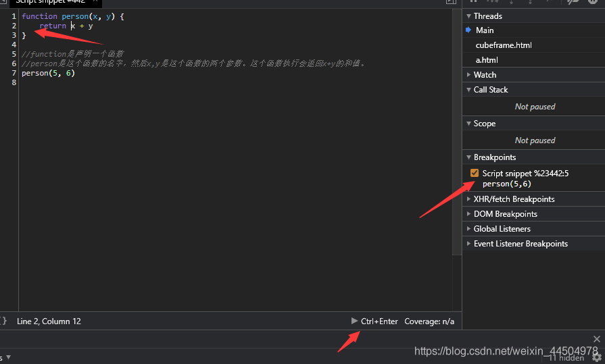
Task: Expand Event Listener Breakpoints section
Action: point(533,243)
